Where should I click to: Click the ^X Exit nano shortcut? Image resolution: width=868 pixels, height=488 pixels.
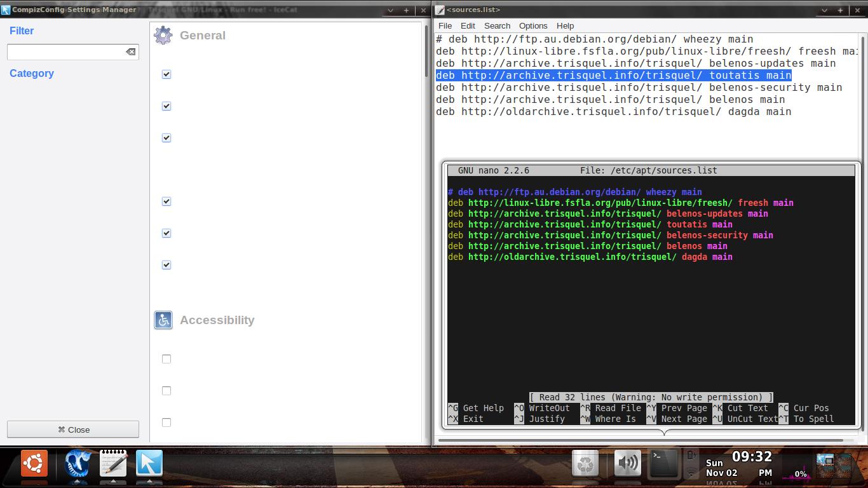[x=466, y=419]
